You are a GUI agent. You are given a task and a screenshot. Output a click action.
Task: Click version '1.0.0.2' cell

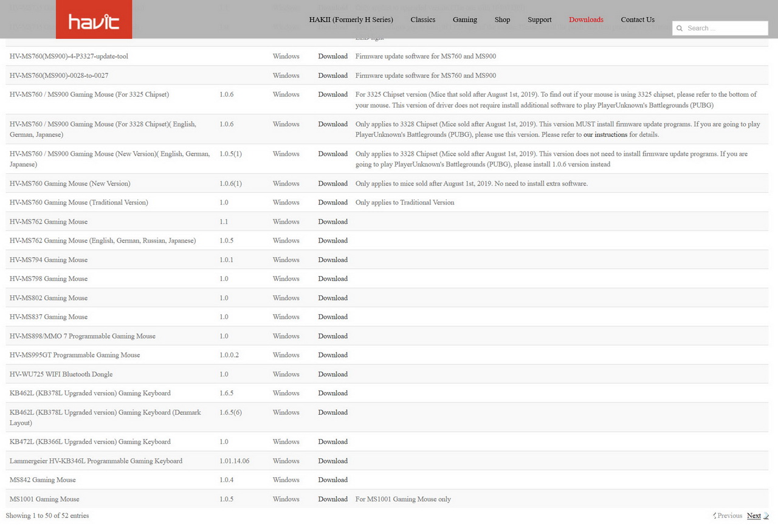[229, 355]
